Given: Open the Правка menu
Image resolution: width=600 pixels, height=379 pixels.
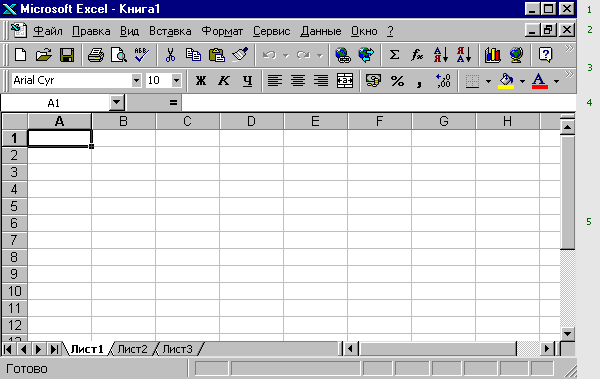Looking at the screenshot, I should 91,31.
